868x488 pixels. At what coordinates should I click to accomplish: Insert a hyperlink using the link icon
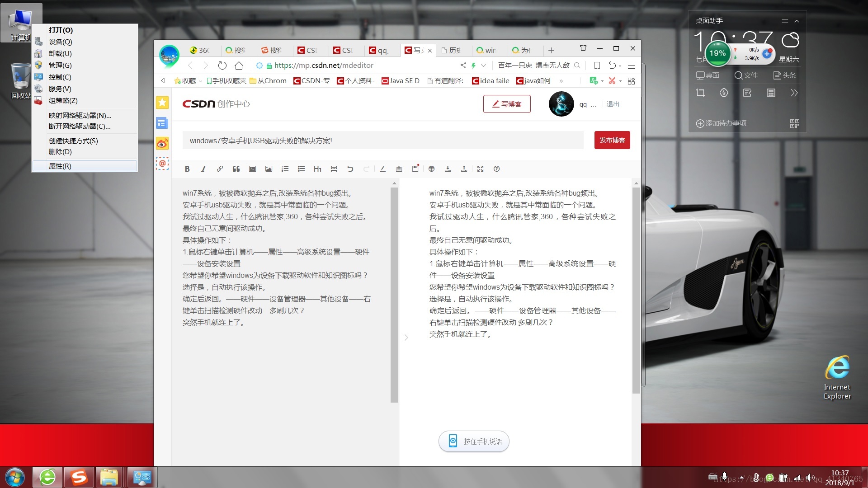[220, 169]
